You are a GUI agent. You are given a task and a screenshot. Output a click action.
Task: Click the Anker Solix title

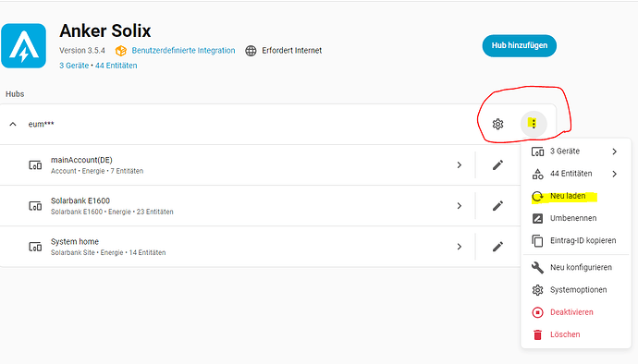pyautogui.click(x=105, y=30)
